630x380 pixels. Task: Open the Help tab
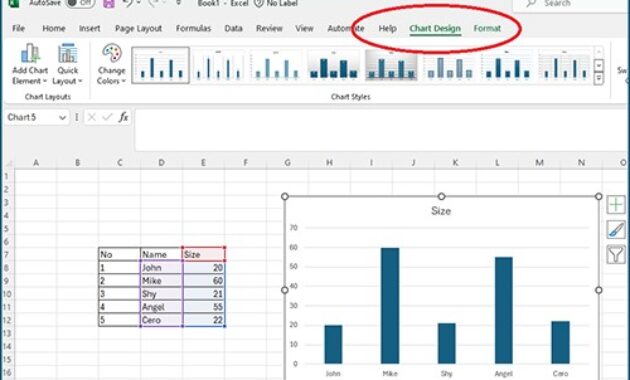click(387, 28)
